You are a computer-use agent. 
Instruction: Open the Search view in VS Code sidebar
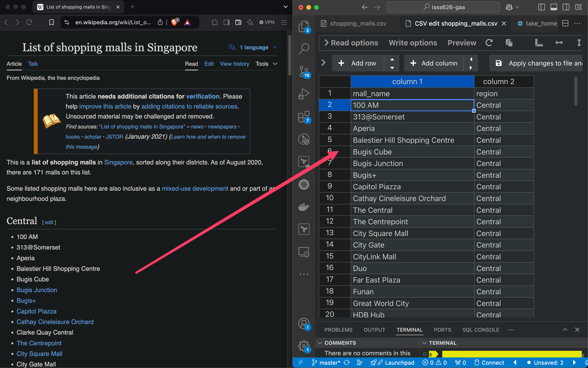[304, 48]
